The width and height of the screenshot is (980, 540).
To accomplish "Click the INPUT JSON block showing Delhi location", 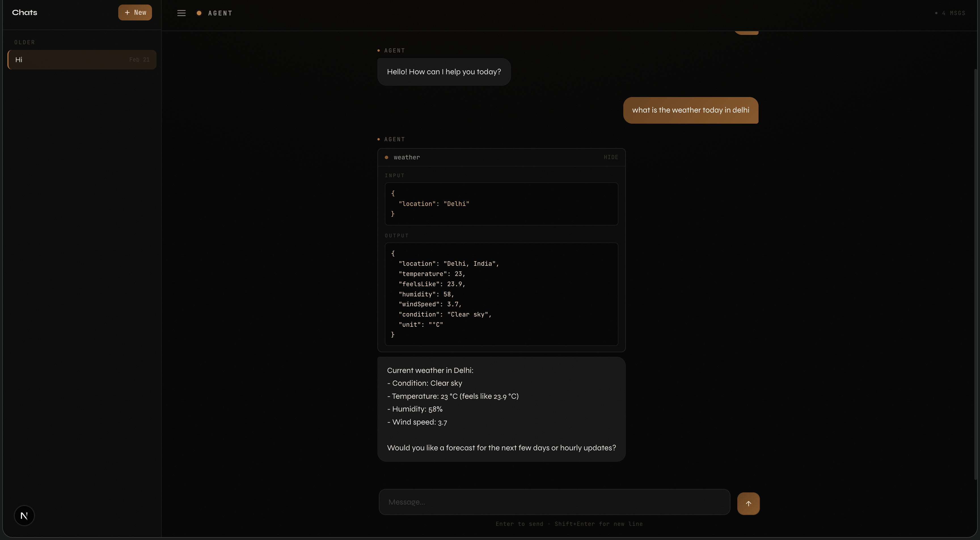I will pos(501,204).
